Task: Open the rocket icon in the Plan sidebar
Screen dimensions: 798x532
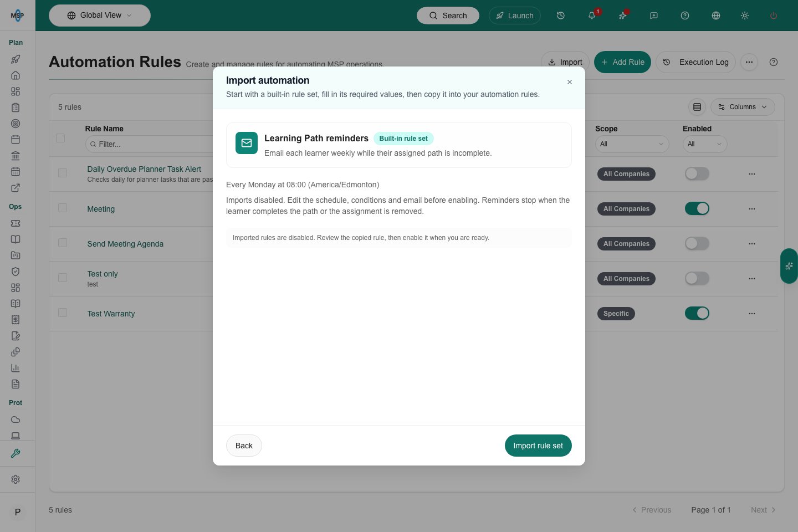Action: (16, 59)
